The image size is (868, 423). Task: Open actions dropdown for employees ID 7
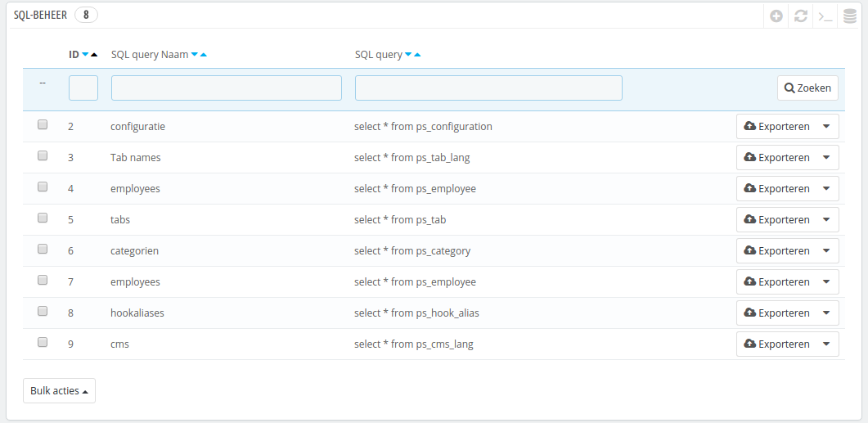click(x=826, y=281)
